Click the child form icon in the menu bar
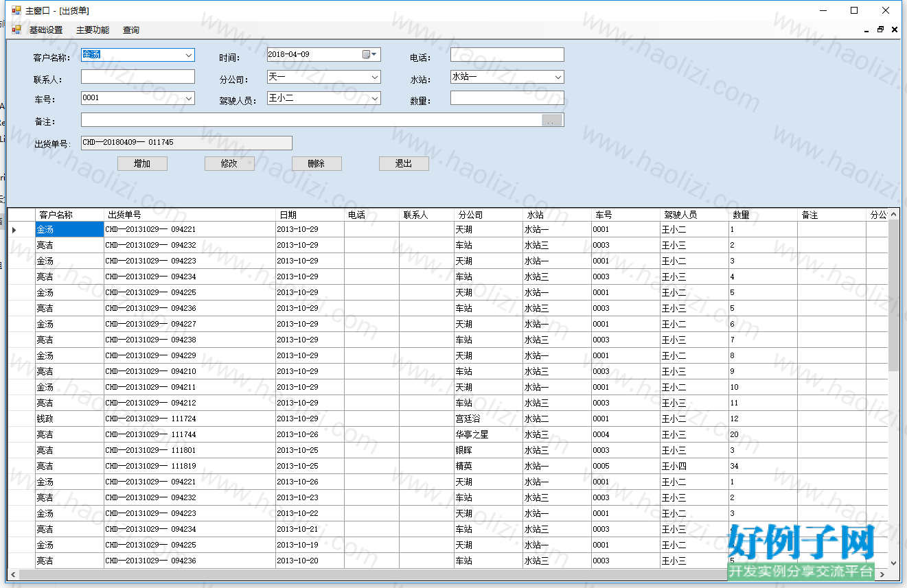This screenshot has height=588, width=907. point(16,30)
